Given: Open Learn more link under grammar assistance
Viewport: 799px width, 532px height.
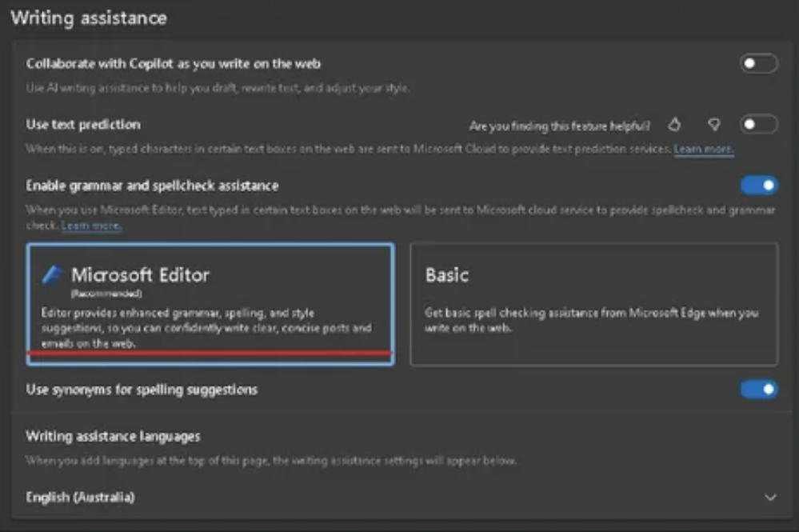Looking at the screenshot, I should (91, 226).
